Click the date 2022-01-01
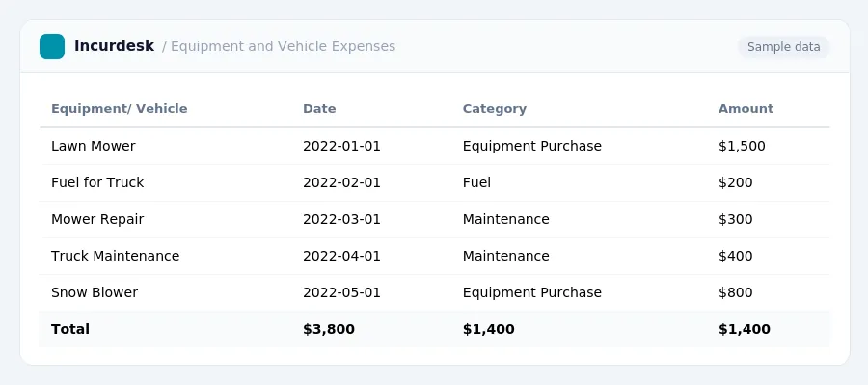Screen dimensions: 868x385 tap(341, 146)
